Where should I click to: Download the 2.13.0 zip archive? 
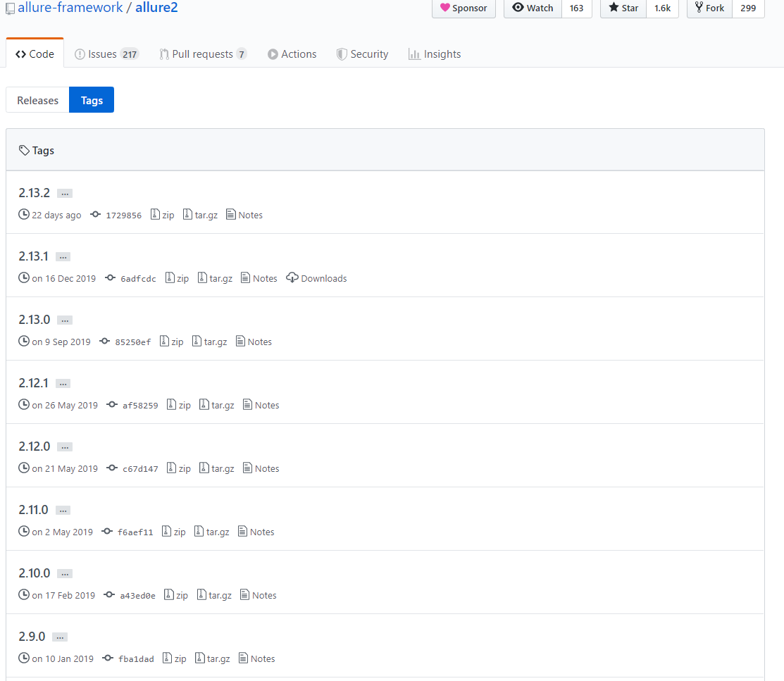171,342
